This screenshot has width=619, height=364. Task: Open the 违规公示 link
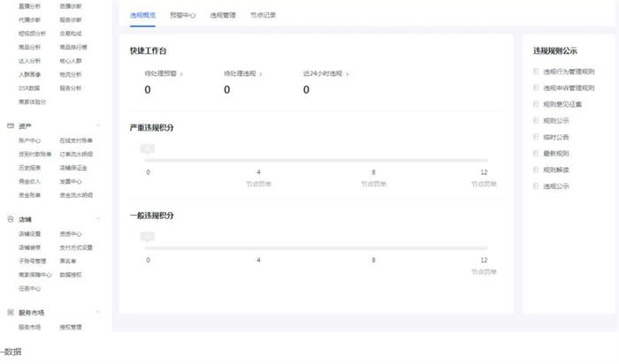556,186
